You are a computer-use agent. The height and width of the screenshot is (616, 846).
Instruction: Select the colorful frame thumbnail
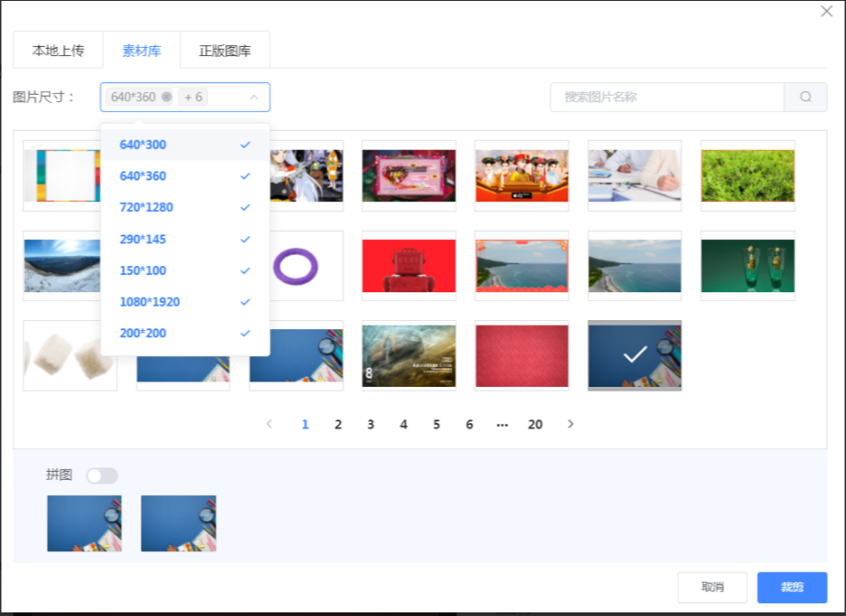[x=62, y=176]
